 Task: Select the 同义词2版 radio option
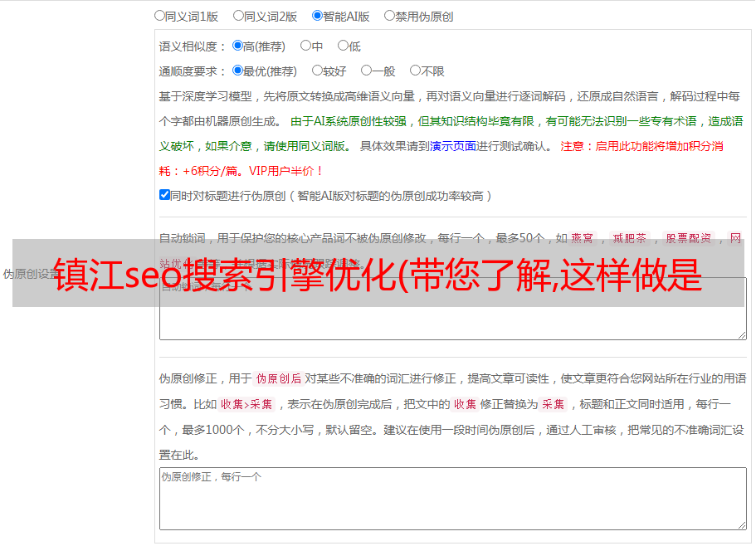click(x=238, y=16)
